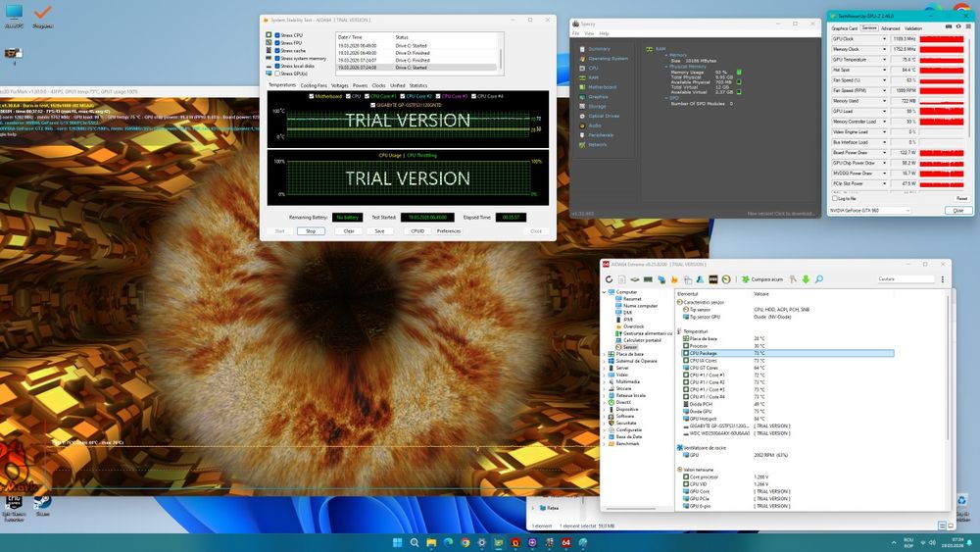980x552 pixels.
Task: Enable the Stress GPU(s) checkbox
Action: point(277,74)
